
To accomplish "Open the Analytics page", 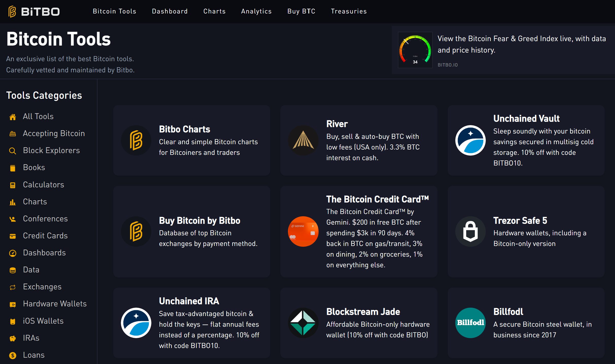I will [x=256, y=11].
